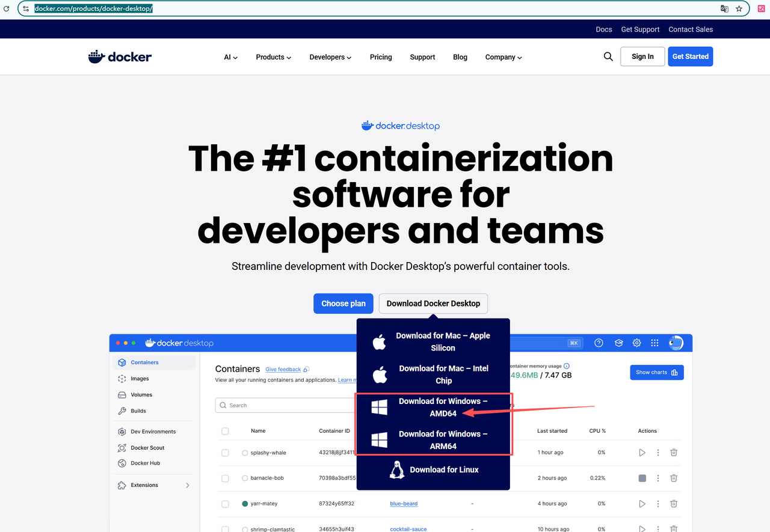The width and height of the screenshot is (770, 532).
Task: Choose Download for Windows – ARM64
Action: click(433, 440)
